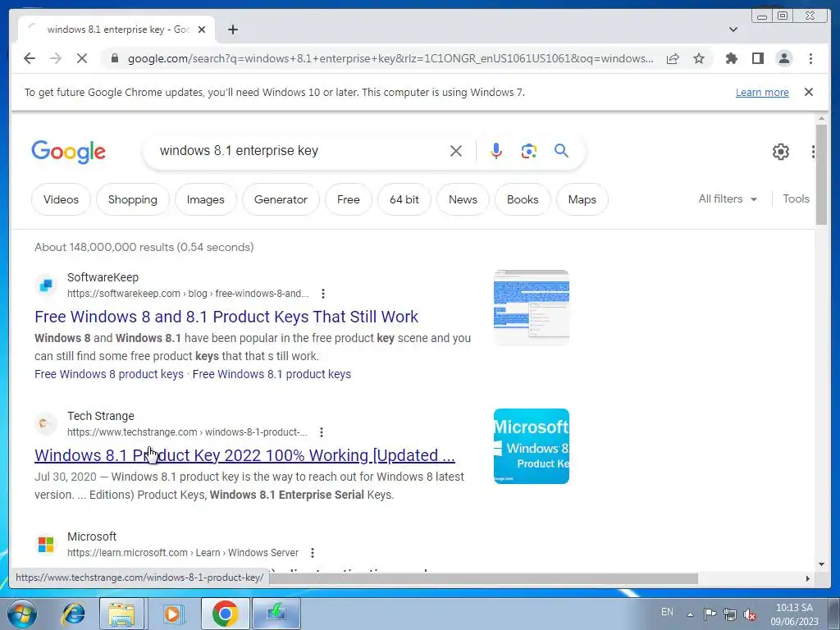Open Google quick settings gear
Screen dimensions: 840x630
pos(781,152)
